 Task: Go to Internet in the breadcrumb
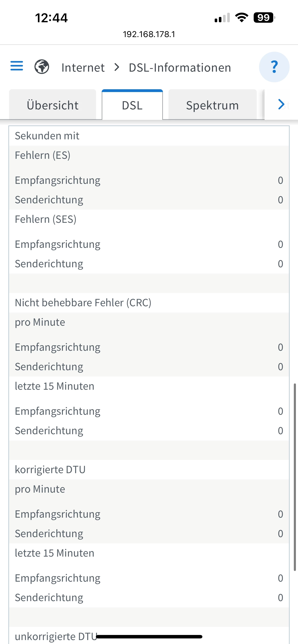[x=83, y=67]
